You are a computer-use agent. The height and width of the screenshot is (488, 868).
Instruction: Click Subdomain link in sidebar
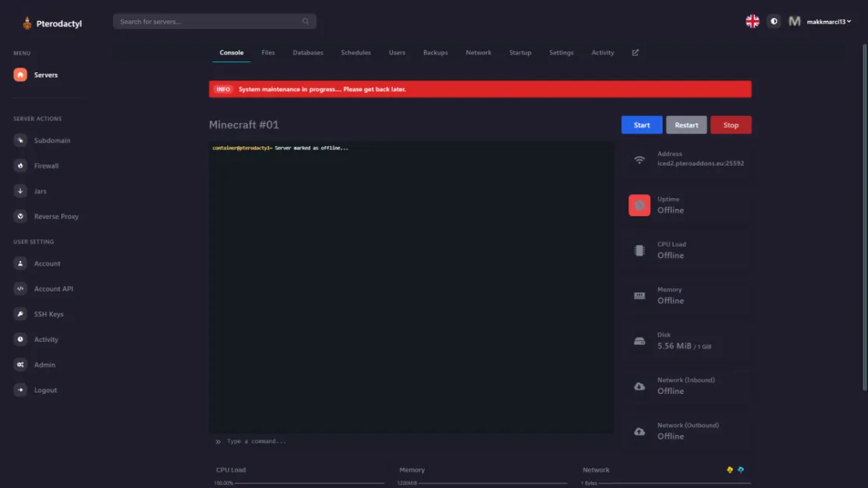52,141
